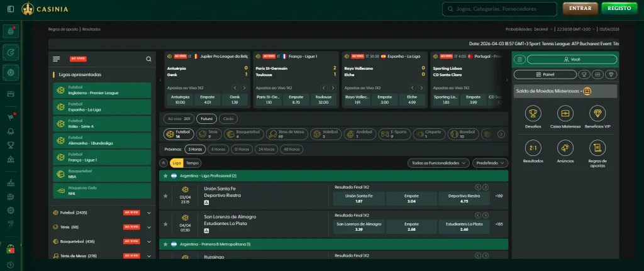Viewport: 644px width, 271px height.
Task: Click the search magnifier in sports panel
Action: pos(148,59)
